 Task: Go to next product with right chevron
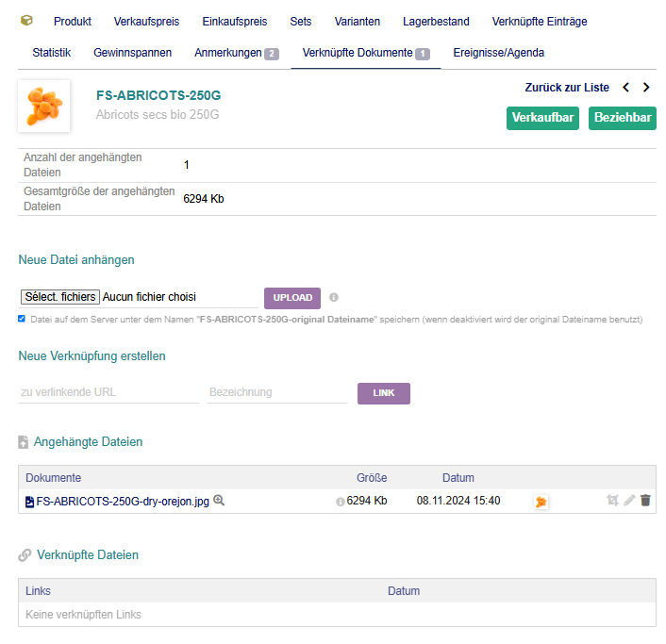coord(646,88)
